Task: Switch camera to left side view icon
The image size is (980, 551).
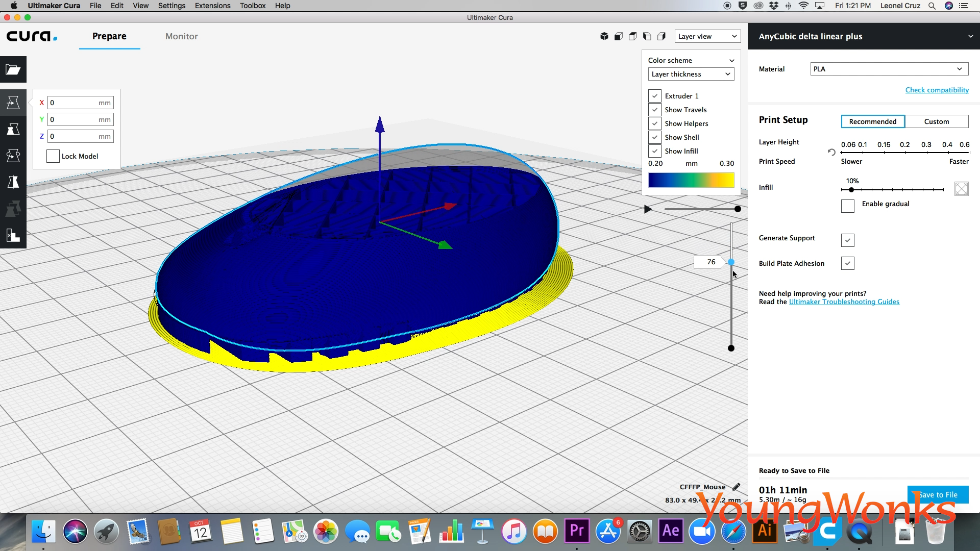Action: (x=647, y=36)
